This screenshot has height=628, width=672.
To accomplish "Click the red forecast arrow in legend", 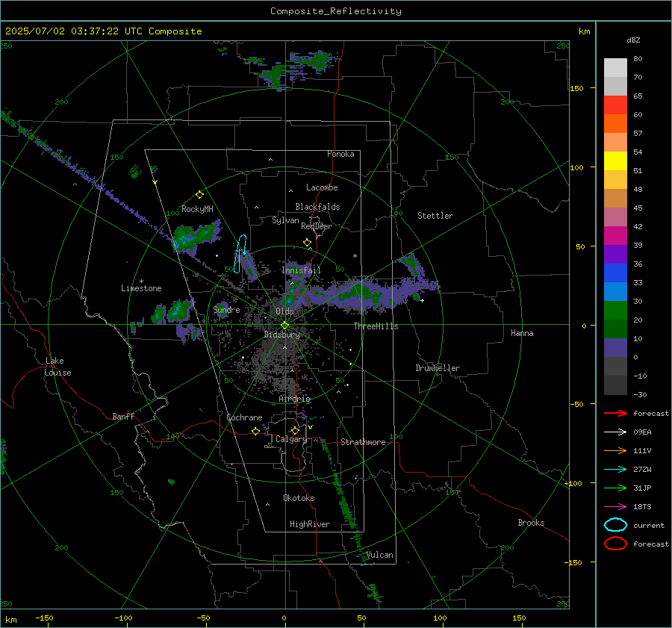I will click(615, 413).
